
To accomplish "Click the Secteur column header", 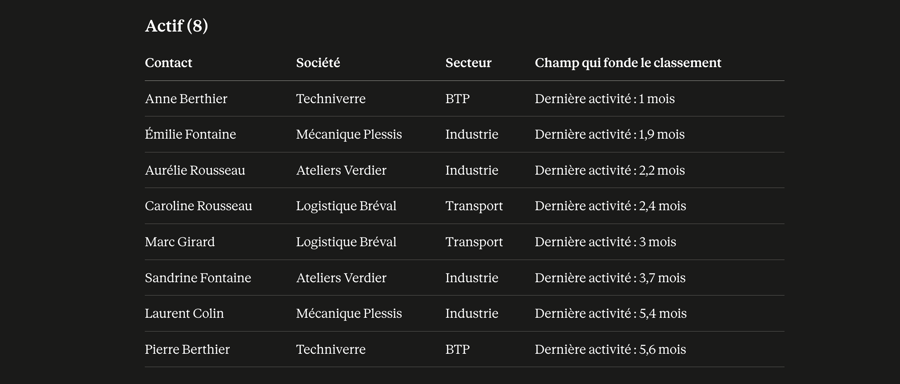I will point(468,63).
